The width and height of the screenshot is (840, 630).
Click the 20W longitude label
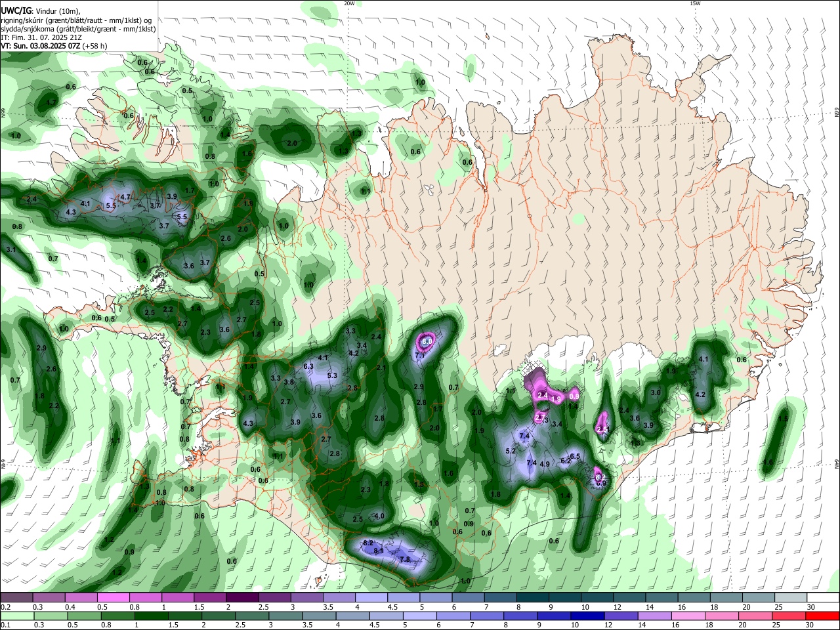[x=349, y=3]
